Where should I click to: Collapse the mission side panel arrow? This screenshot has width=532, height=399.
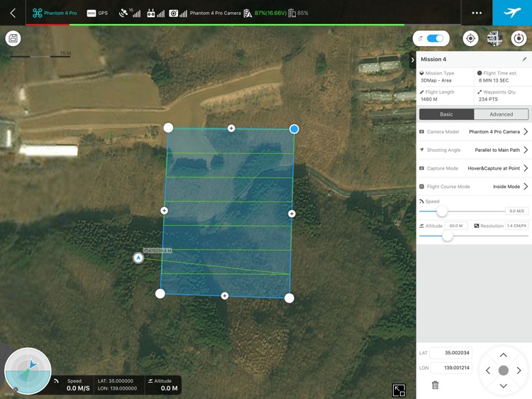tap(413, 60)
